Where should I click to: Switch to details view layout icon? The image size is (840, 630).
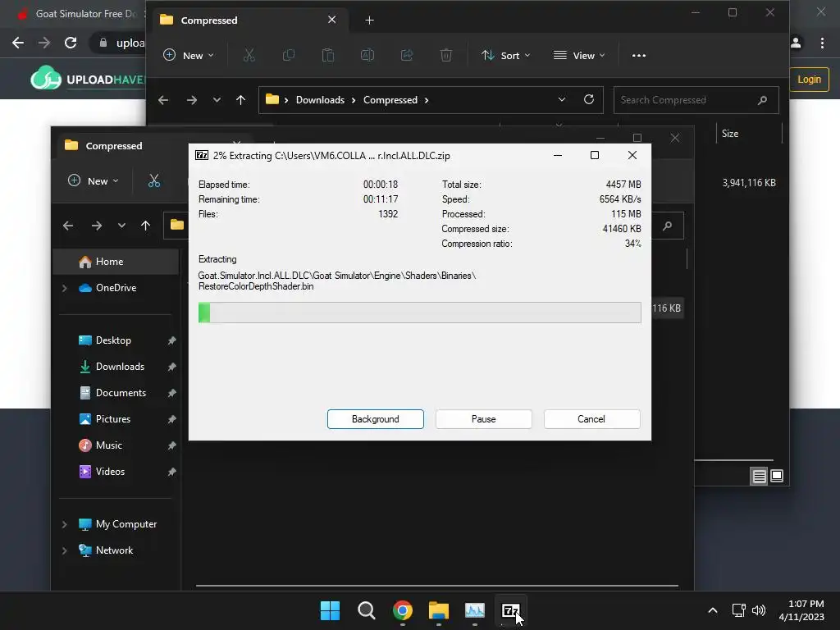pos(759,476)
